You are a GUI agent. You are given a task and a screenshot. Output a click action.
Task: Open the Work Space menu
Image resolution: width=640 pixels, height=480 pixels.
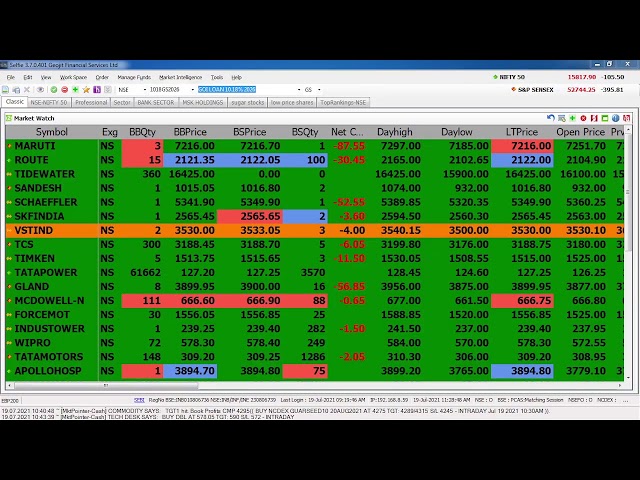point(73,77)
